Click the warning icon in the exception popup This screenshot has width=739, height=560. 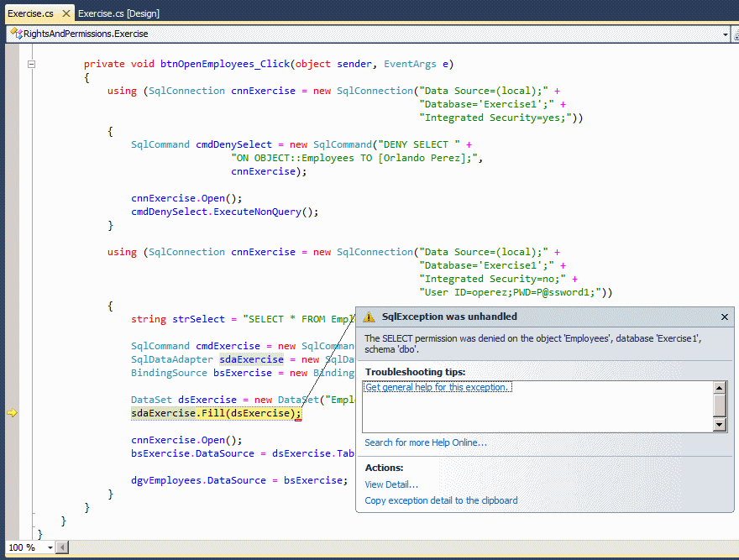[369, 317]
